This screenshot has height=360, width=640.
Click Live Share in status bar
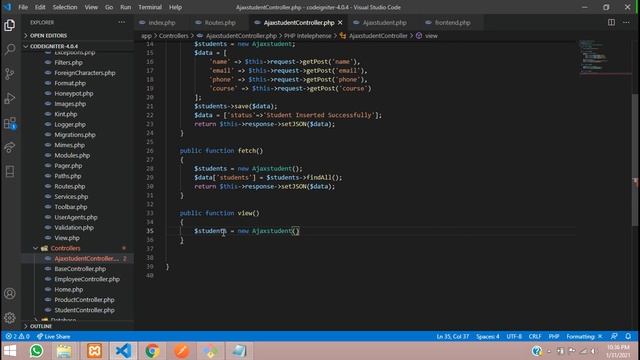click(53, 336)
